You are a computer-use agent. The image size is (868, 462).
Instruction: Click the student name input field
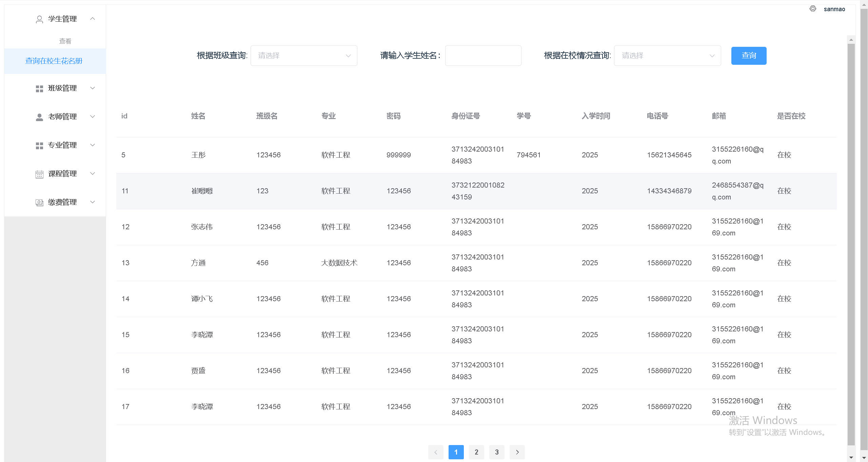(483, 56)
